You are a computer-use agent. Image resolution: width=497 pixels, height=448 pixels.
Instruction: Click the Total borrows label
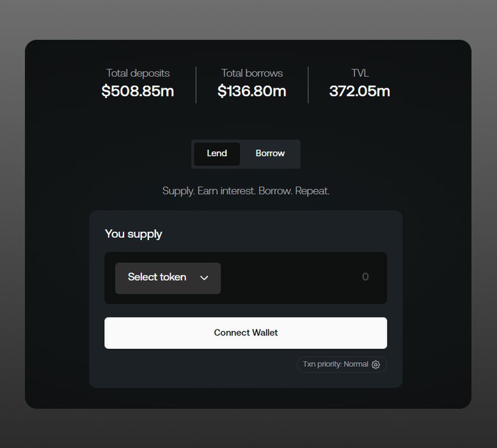coord(252,73)
